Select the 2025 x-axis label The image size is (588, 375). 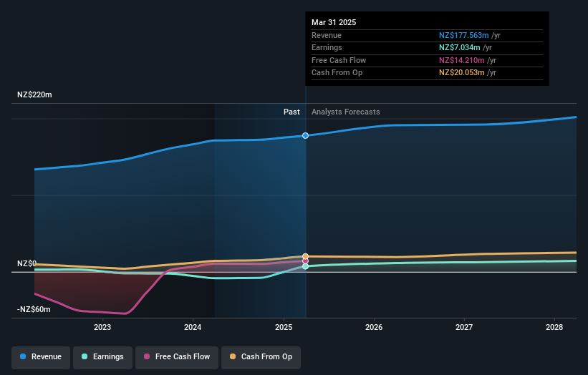[284, 327]
